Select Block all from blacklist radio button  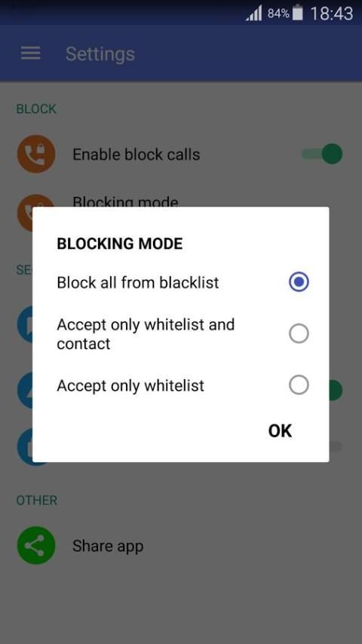click(299, 282)
